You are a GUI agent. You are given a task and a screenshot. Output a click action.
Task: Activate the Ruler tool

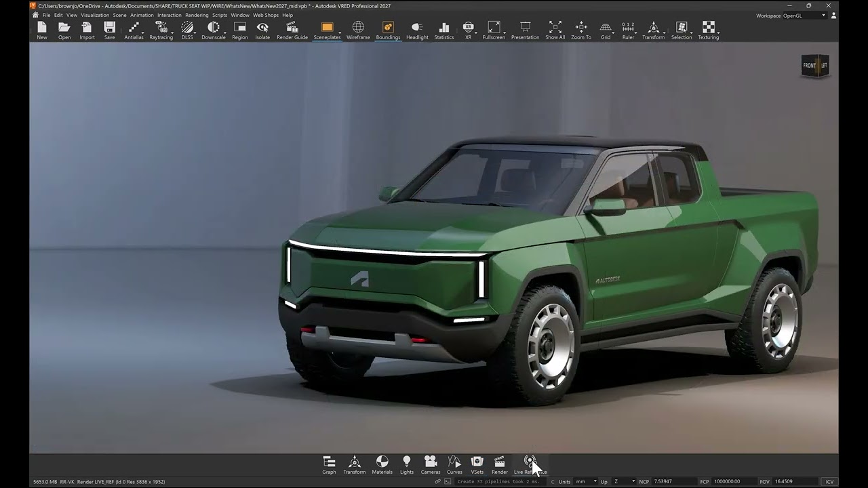coord(628,30)
